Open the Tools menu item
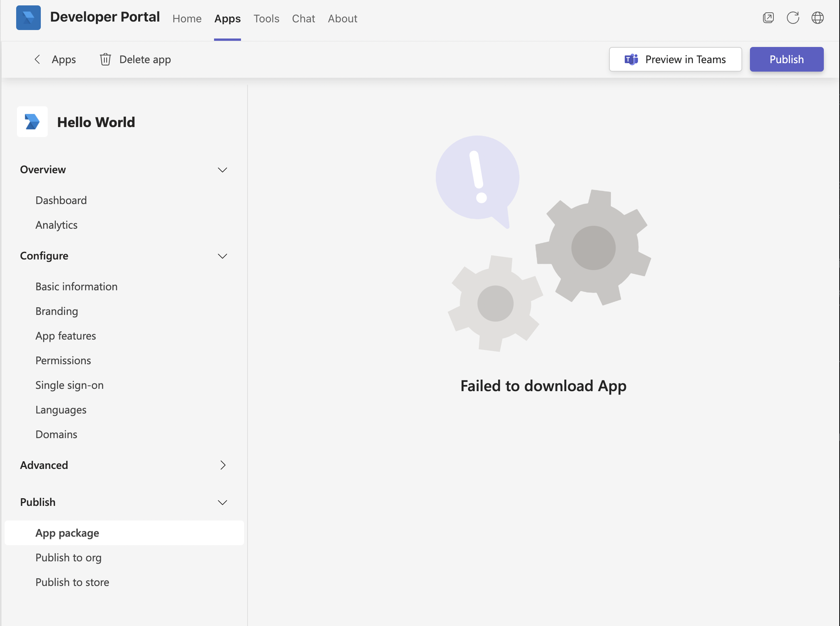Viewport: 840px width, 626px height. (266, 18)
